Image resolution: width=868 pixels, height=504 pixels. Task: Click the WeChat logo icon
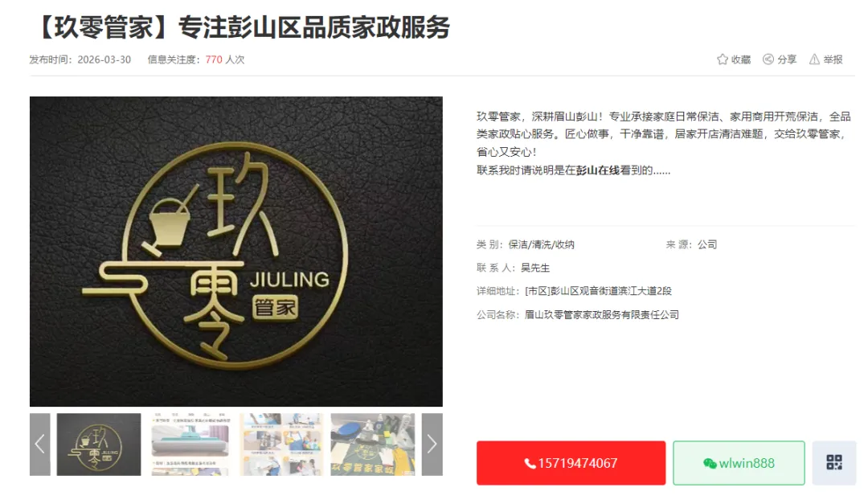[710, 464]
